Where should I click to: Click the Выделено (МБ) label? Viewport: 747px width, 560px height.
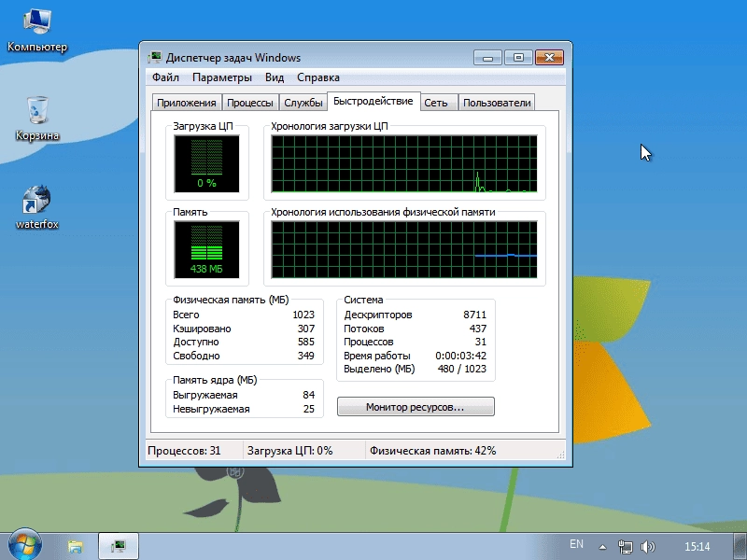pos(379,369)
